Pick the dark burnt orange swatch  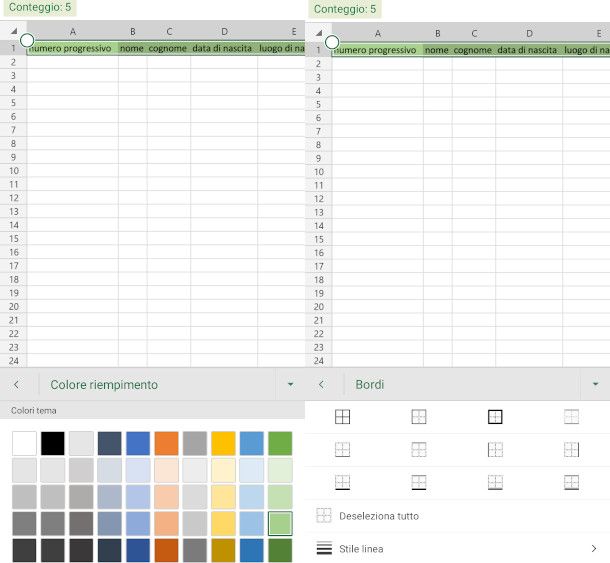(167, 550)
